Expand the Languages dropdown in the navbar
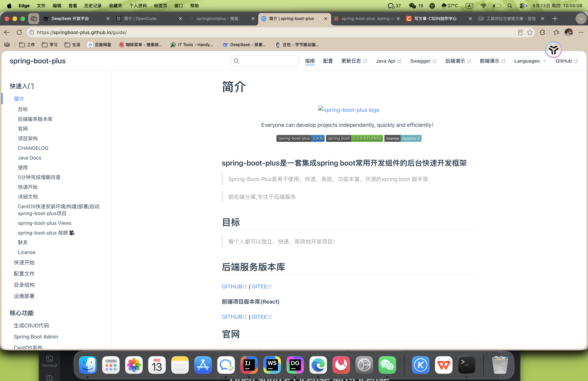Screen dimensions: 588x381 coord(530,61)
